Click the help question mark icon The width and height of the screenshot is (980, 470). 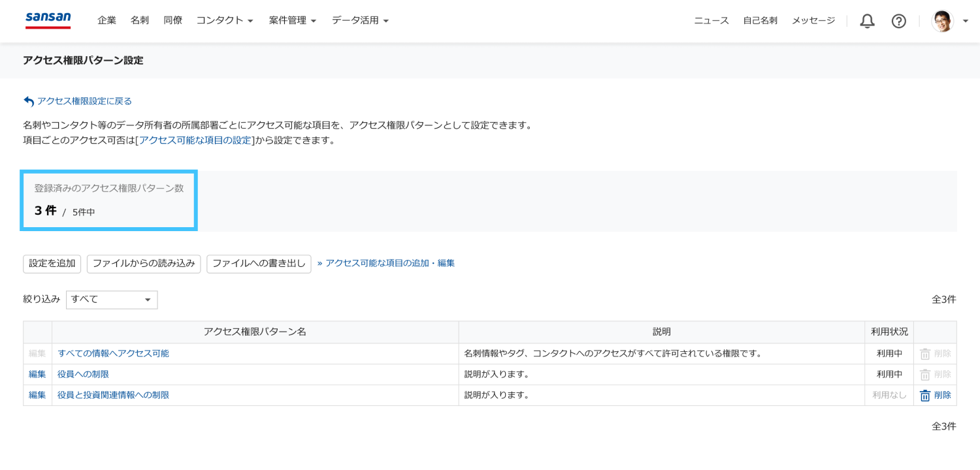[x=898, y=21]
